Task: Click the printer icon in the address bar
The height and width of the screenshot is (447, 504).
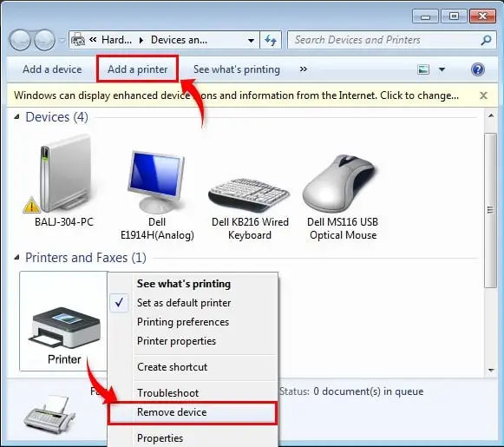Action: coord(78,40)
